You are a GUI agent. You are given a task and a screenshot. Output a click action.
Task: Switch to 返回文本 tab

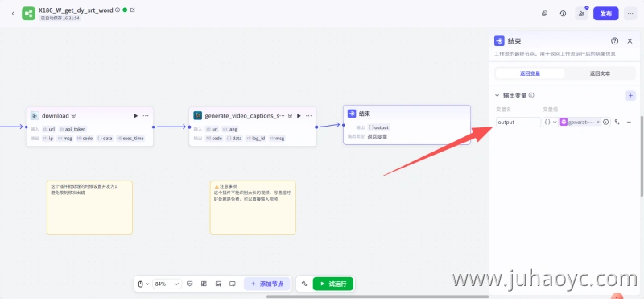[600, 73]
